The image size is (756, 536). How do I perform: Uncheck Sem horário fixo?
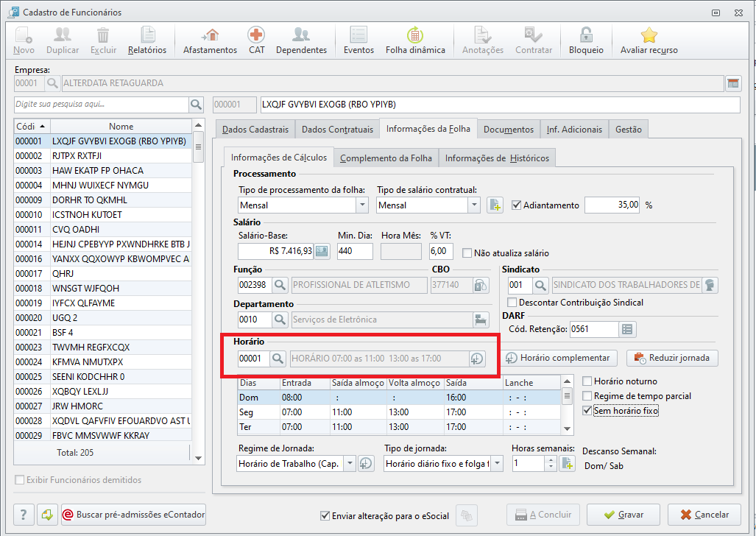(x=587, y=410)
